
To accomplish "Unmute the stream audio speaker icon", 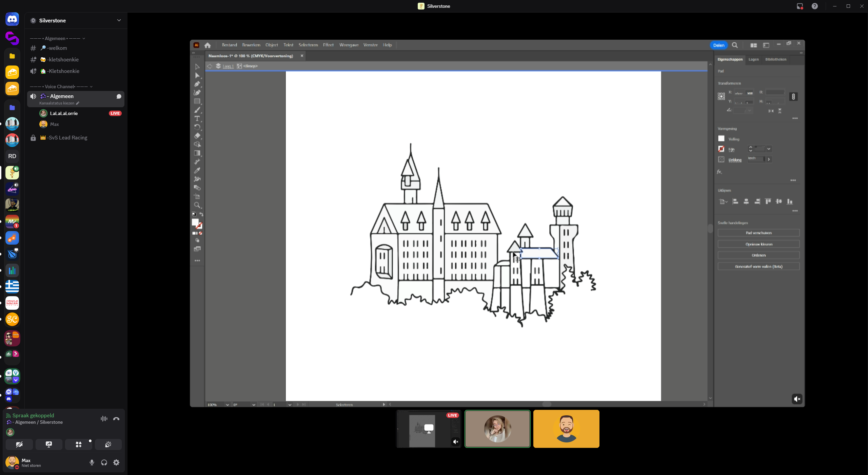I will pyautogui.click(x=797, y=399).
